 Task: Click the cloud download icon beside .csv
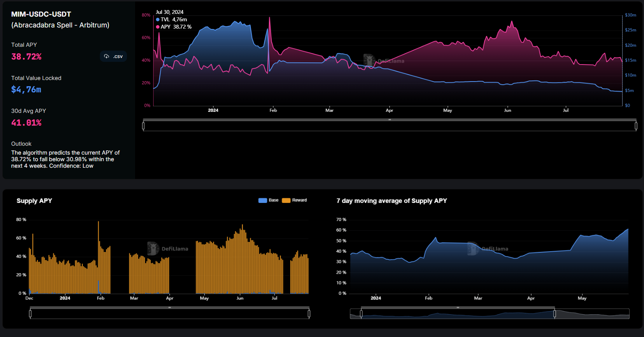pos(106,56)
